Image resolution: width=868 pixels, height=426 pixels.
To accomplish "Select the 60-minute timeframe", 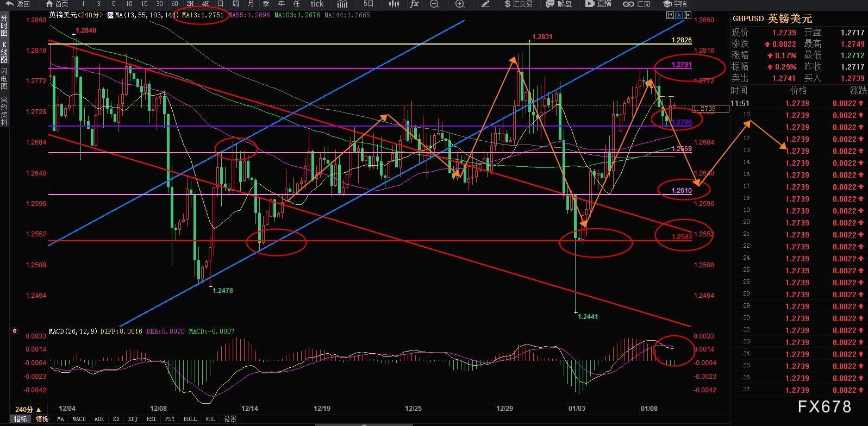I will coord(174,4).
